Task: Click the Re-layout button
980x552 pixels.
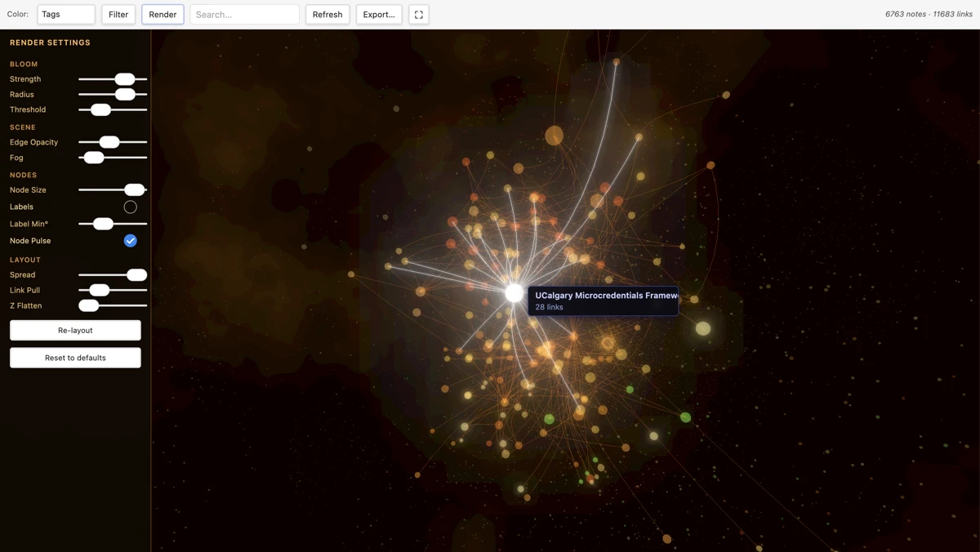Action: click(75, 330)
